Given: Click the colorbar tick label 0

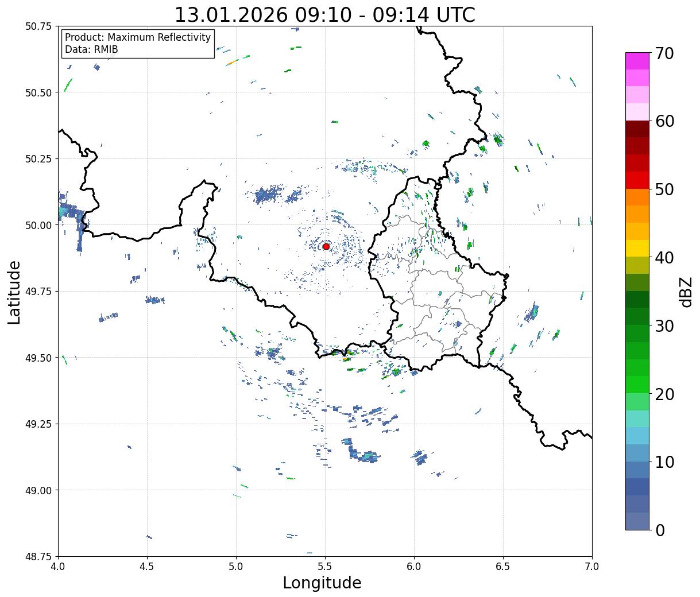Looking at the screenshot, I should click(660, 530).
